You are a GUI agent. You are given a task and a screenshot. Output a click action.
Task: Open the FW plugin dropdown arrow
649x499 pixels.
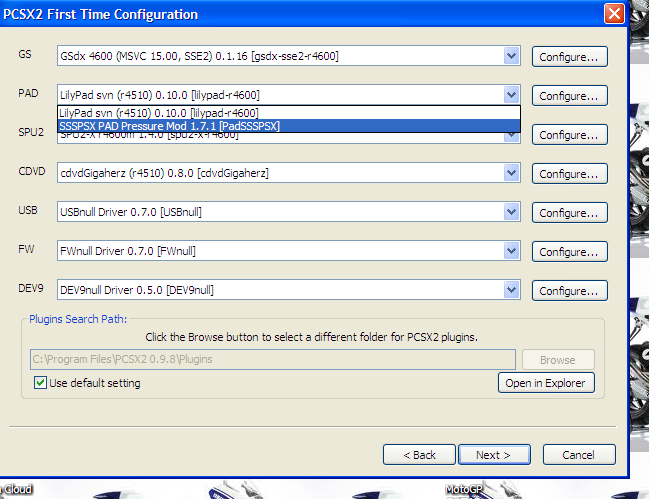512,251
